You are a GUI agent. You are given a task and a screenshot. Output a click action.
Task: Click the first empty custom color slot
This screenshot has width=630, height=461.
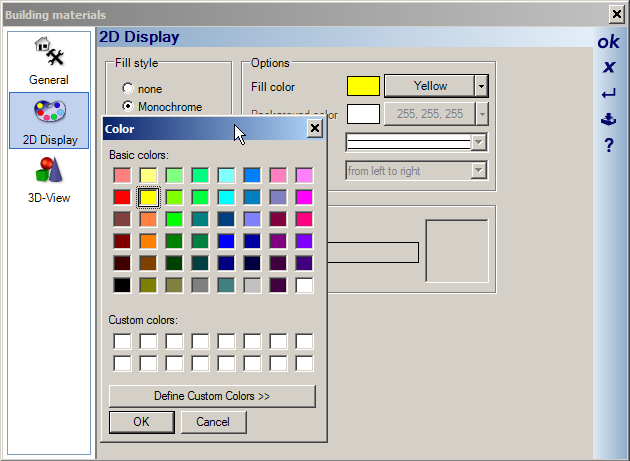click(122, 342)
